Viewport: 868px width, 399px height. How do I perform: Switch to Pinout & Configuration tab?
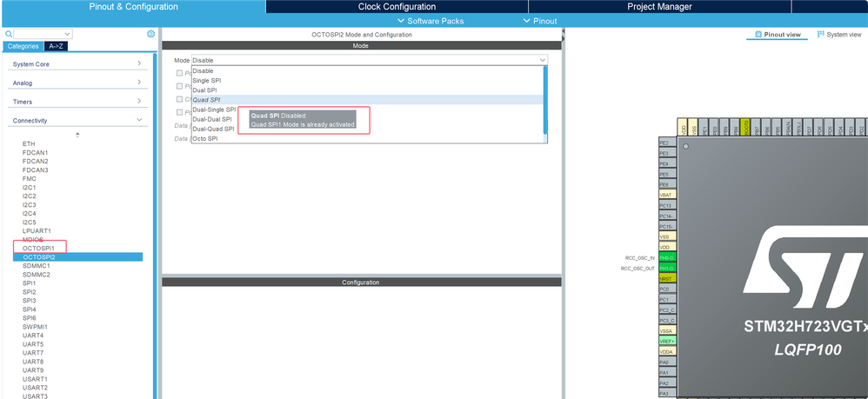(x=133, y=7)
